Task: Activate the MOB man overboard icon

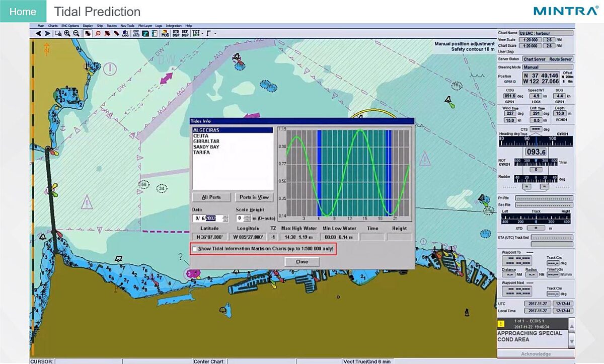Action: (x=165, y=33)
